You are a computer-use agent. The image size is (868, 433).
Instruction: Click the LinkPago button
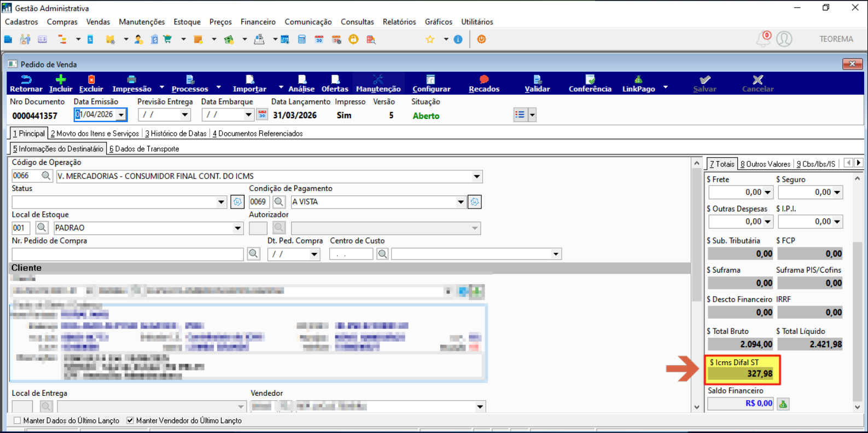[x=638, y=84]
